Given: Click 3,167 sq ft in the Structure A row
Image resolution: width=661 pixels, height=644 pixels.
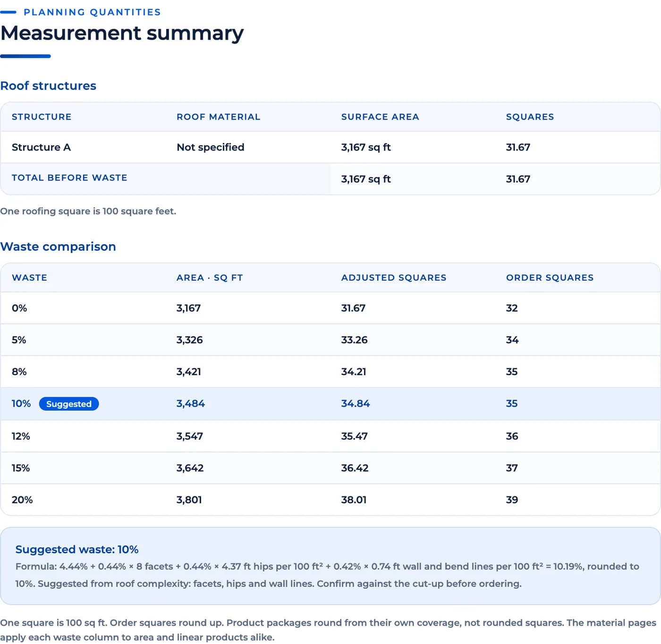Looking at the screenshot, I should point(366,147).
